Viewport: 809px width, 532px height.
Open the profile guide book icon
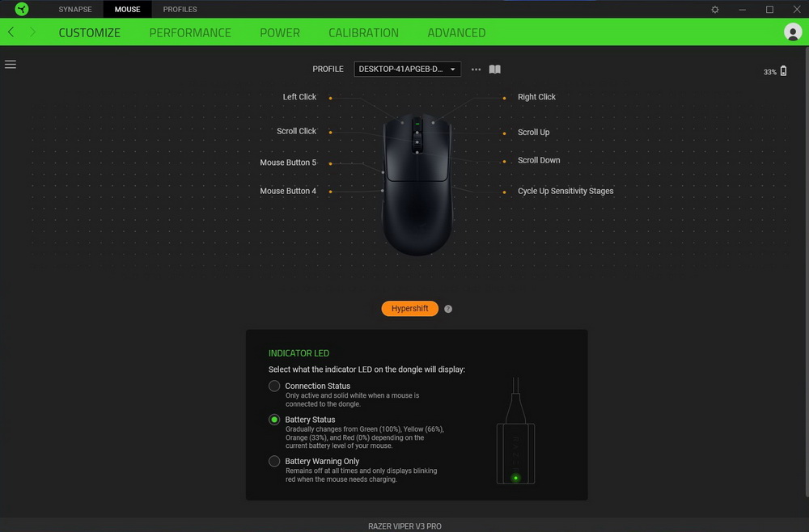click(x=495, y=69)
